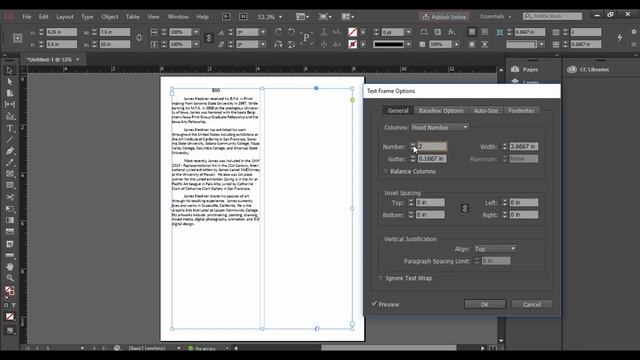640x360 pixels.
Task: Click the columns Number input field
Action: pos(432,146)
